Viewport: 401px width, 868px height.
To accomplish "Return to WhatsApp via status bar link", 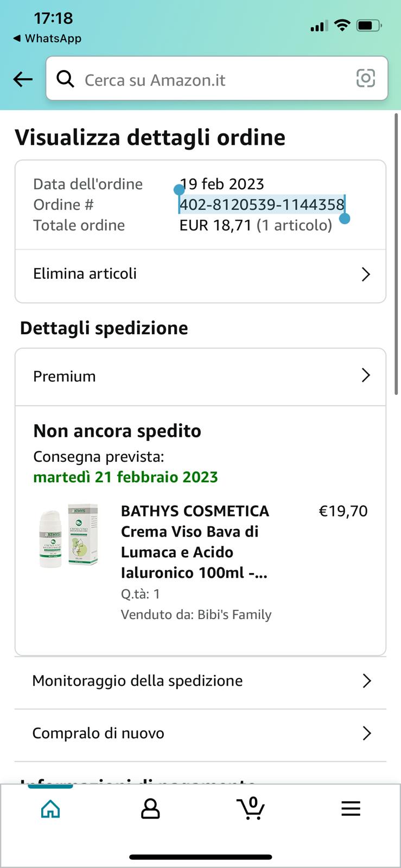I will [47, 39].
